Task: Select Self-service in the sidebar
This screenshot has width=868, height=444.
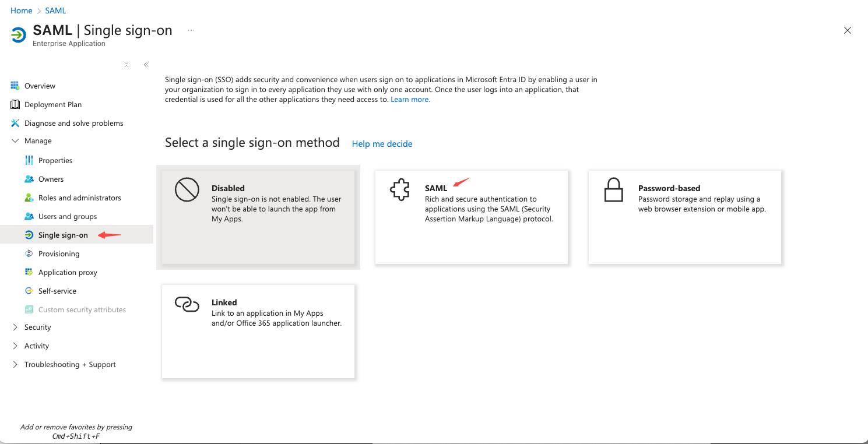Action: (x=57, y=291)
